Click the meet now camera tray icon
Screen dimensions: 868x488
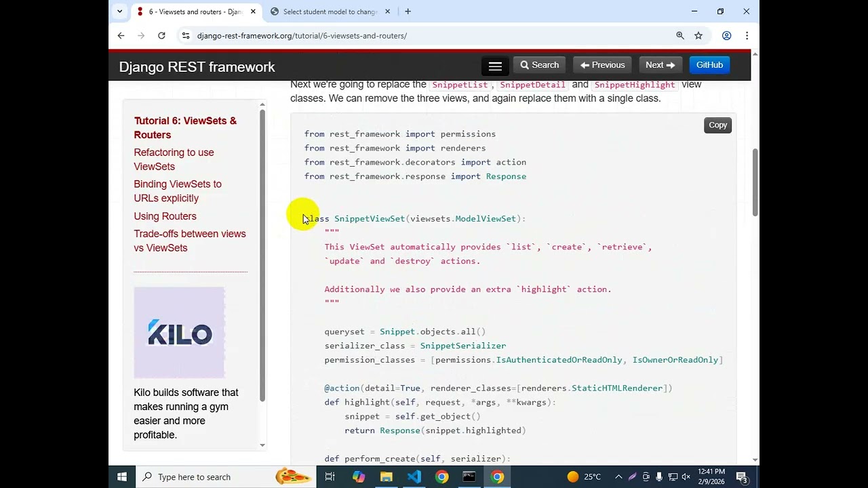(x=646, y=477)
